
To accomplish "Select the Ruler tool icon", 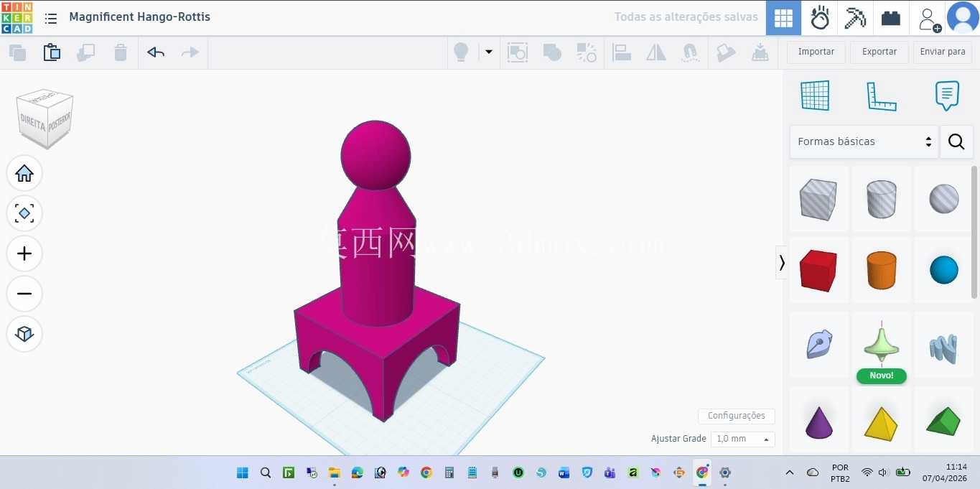I will click(x=882, y=96).
